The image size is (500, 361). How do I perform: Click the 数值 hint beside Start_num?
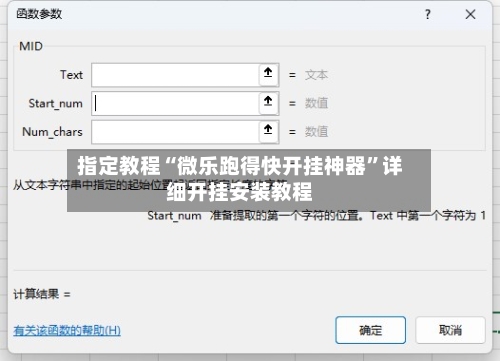316,103
